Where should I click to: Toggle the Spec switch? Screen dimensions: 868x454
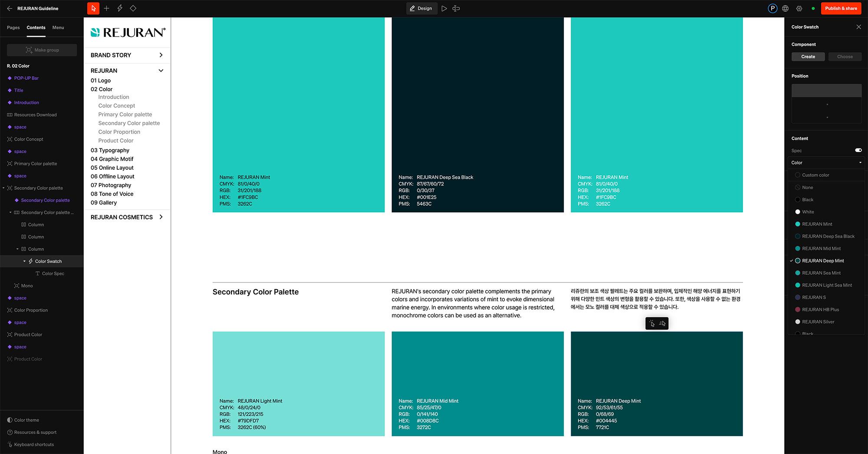(858, 150)
